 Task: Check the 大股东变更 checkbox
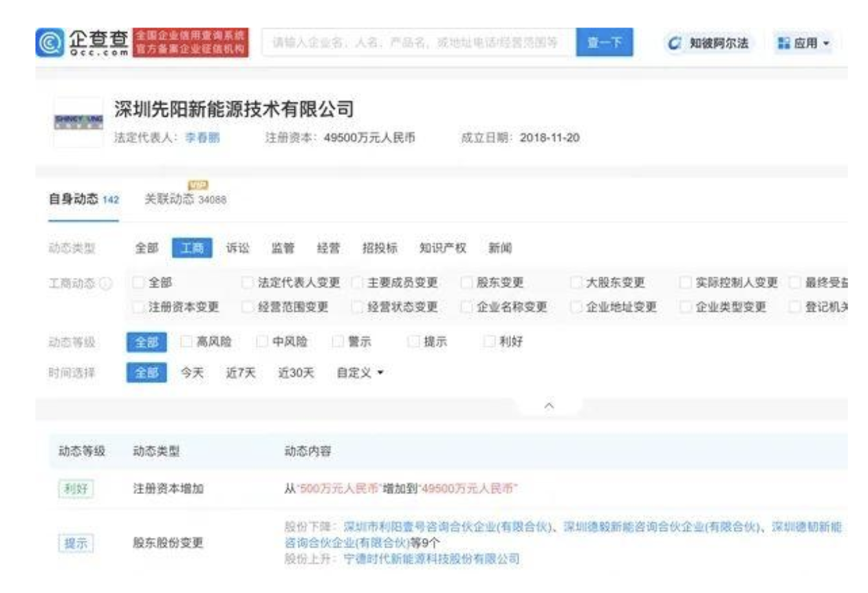(x=576, y=283)
